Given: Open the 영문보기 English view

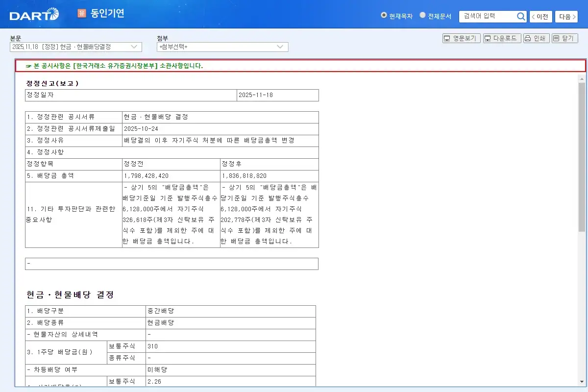Looking at the screenshot, I should click(x=462, y=38).
